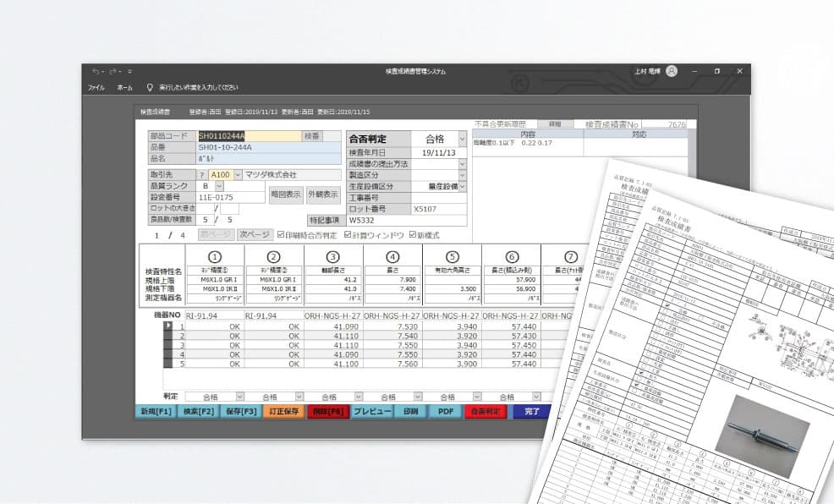The width and height of the screenshot is (834, 504).
Task: Click the PDF export button
Action: [444, 412]
